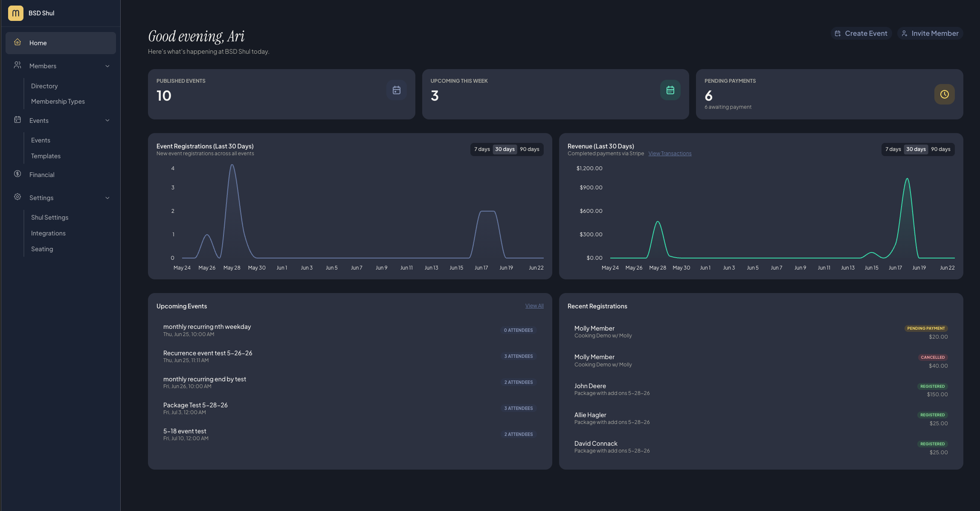Open 'Recurrence event test 5-26-26' event
Viewport: 980px width, 511px height.
[350, 356]
